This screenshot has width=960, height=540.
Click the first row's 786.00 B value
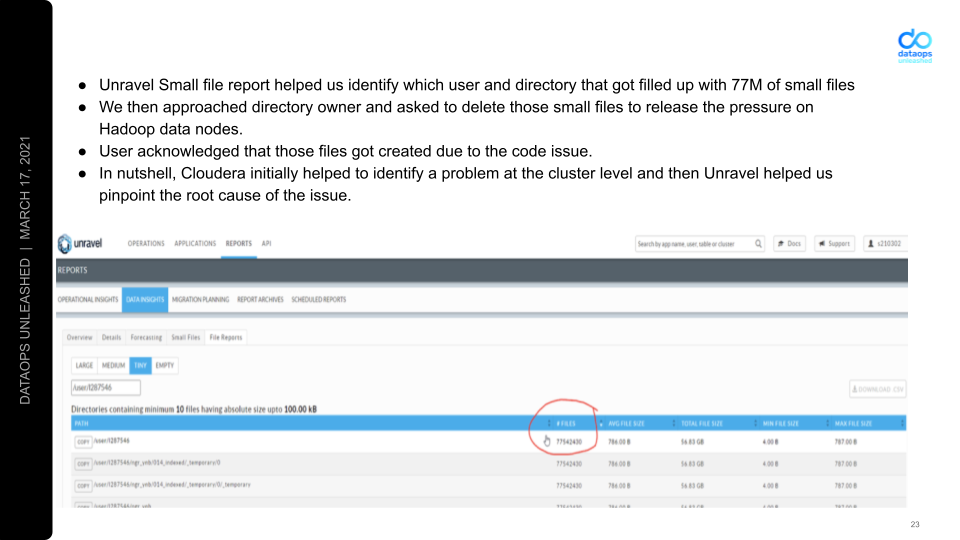click(x=619, y=441)
